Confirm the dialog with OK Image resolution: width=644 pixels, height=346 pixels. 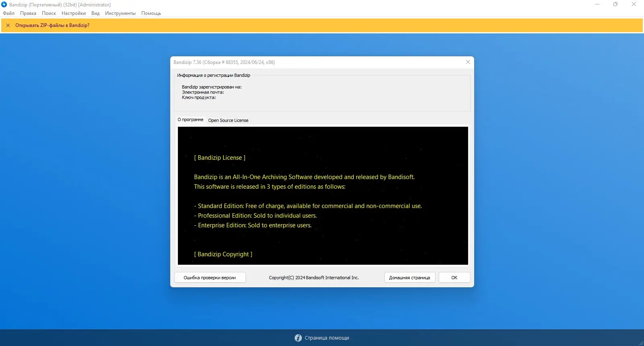[x=454, y=278]
